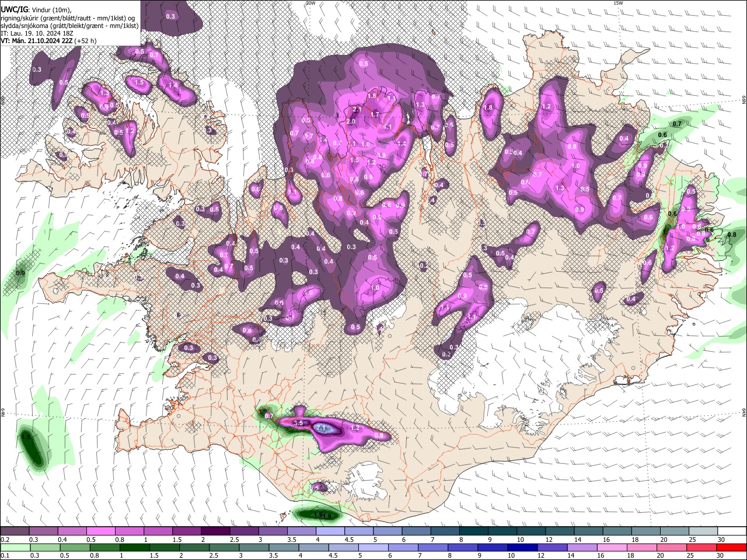
Task: Click the black 0.8 rain value off east coast
Action: point(732,235)
